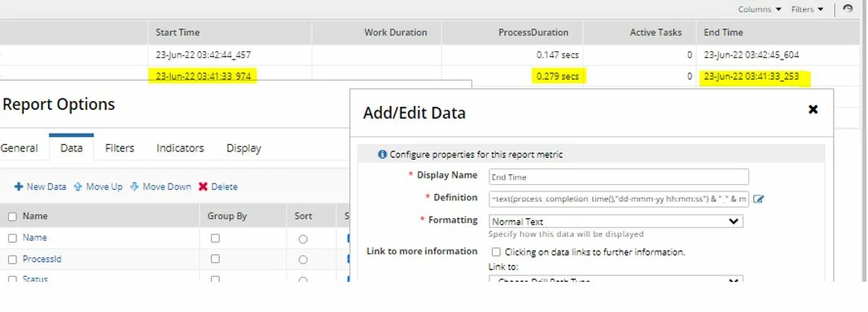The image size is (868, 312).
Task: Check the selection box for ProcessId row
Action: coord(12,259)
